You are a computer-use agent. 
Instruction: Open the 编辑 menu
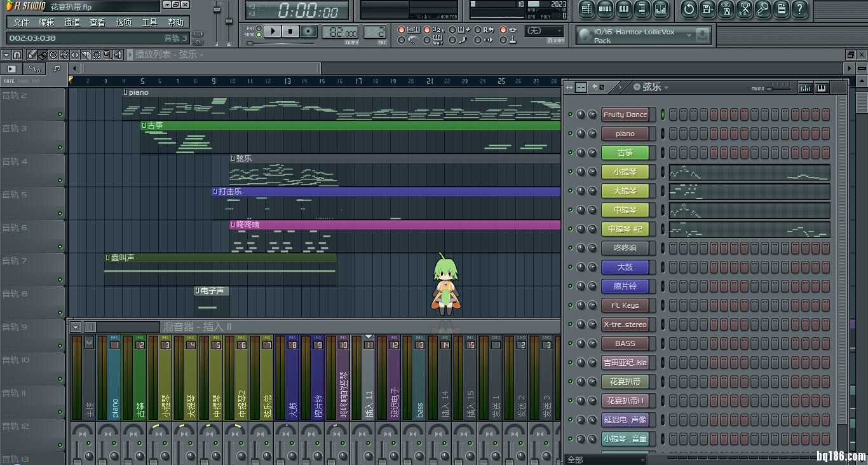pyautogui.click(x=46, y=22)
